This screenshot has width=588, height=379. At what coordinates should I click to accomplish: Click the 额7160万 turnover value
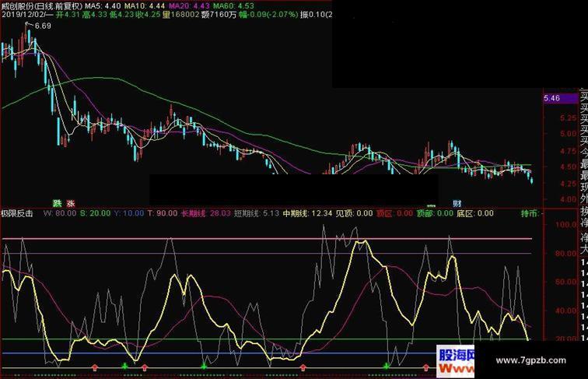click(219, 15)
